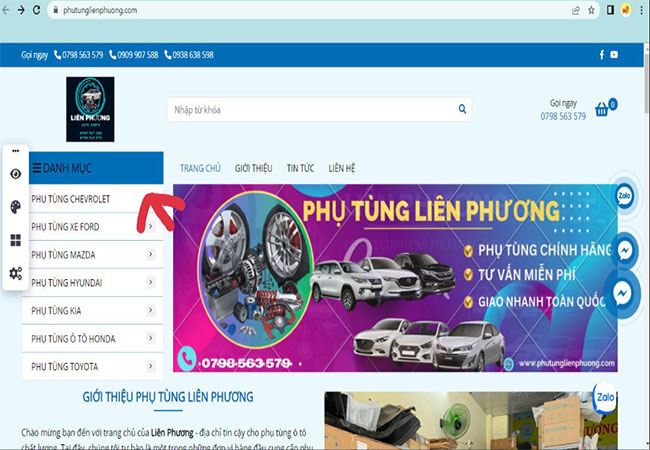Open the Facebook icon in top bar
The width and height of the screenshot is (650, 450).
tap(602, 55)
